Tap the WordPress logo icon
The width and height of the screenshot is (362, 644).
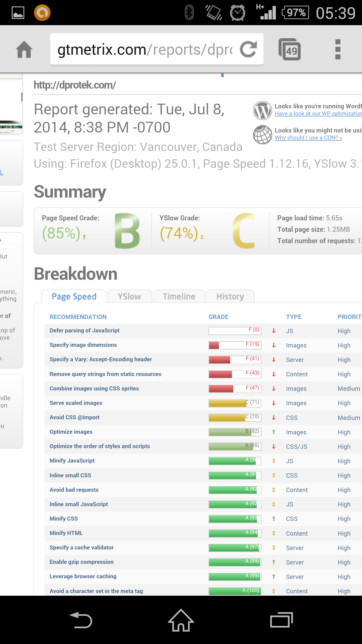[262, 110]
